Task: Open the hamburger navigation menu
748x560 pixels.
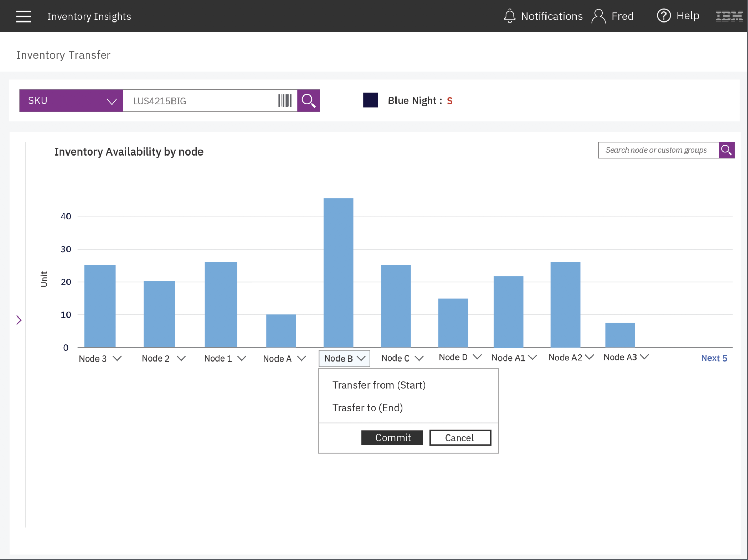Action: [x=24, y=16]
